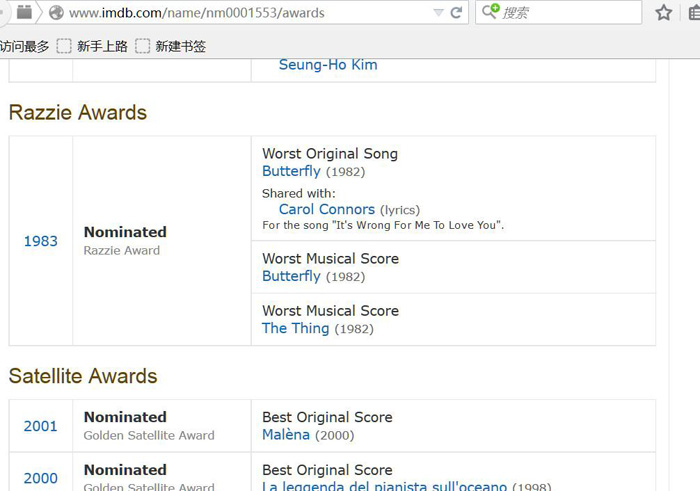Open the 2001 Satellite year link

(41, 426)
